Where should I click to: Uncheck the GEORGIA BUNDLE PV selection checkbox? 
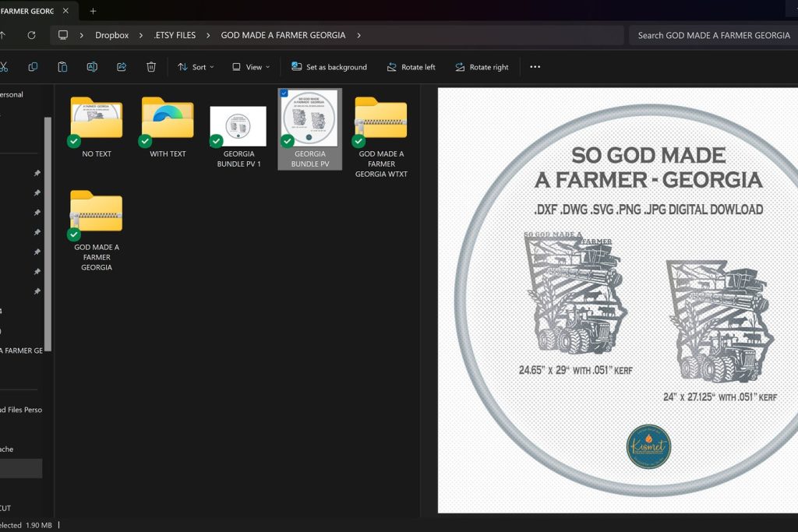284,93
